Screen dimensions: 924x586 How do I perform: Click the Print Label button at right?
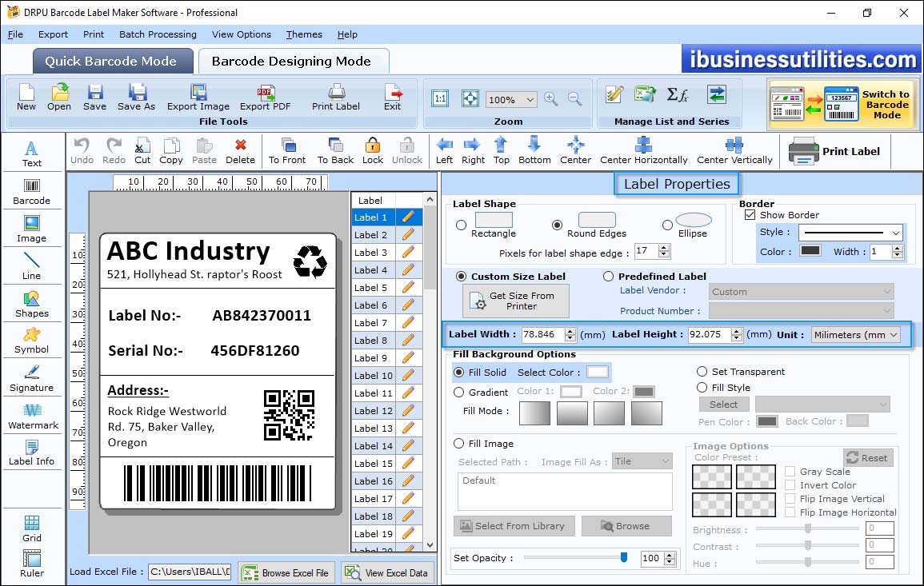point(834,151)
